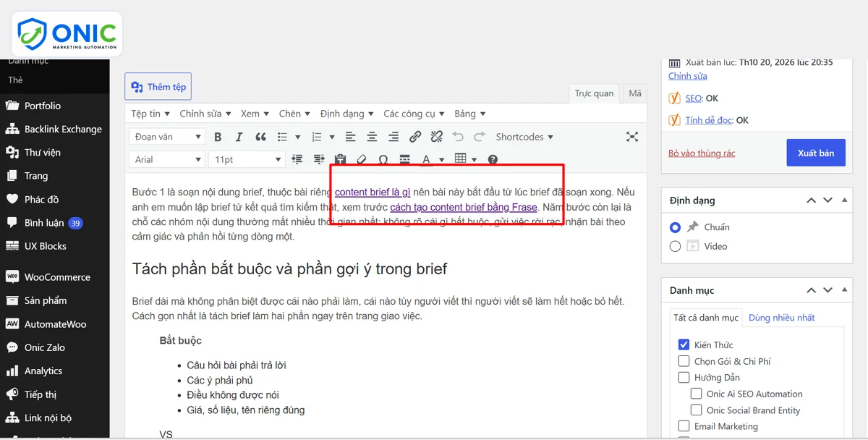Expand Shortcodes dropdown
868x440 pixels.
tap(524, 137)
